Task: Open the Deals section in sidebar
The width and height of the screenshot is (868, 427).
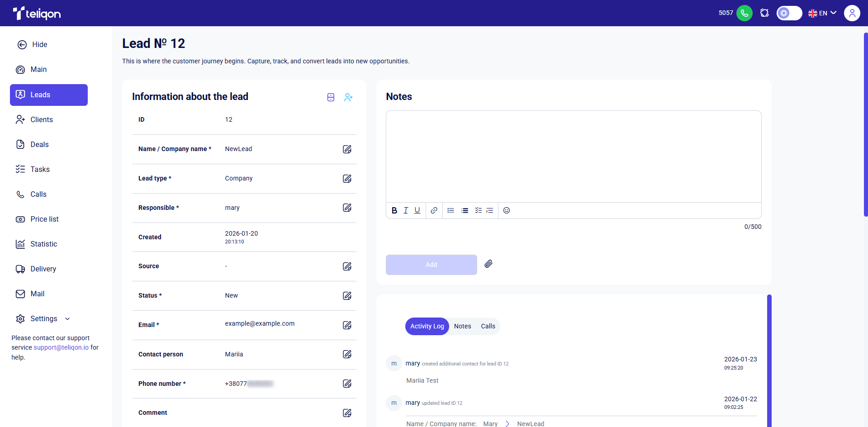Action: coord(39,145)
